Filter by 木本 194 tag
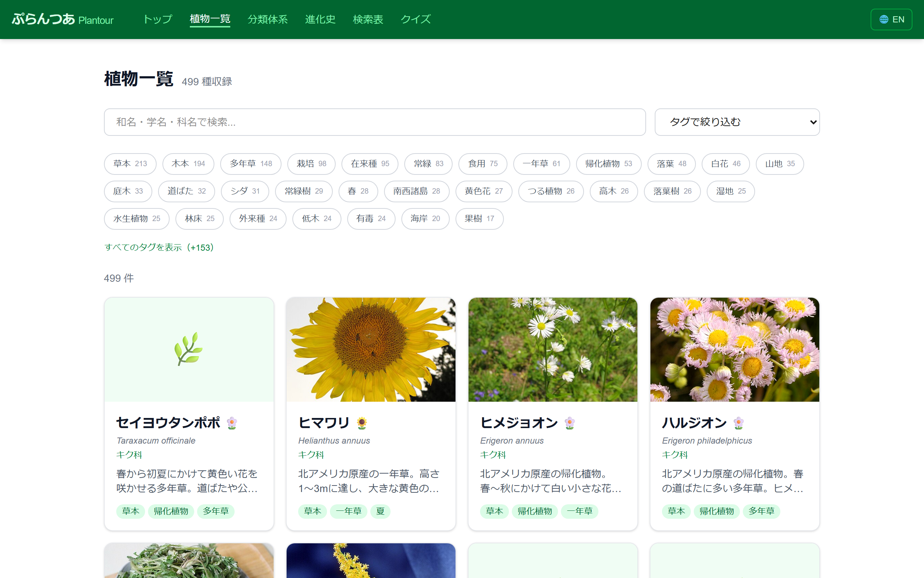Image resolution: width=924 pixels, height=578 pixels. click(188, 164)
